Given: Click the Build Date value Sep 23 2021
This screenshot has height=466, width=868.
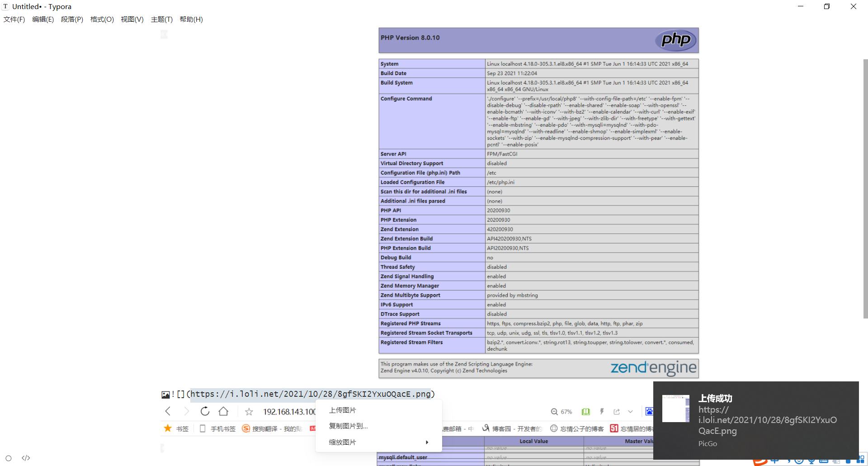Looking at the screenshot, I should click(512, 73).
